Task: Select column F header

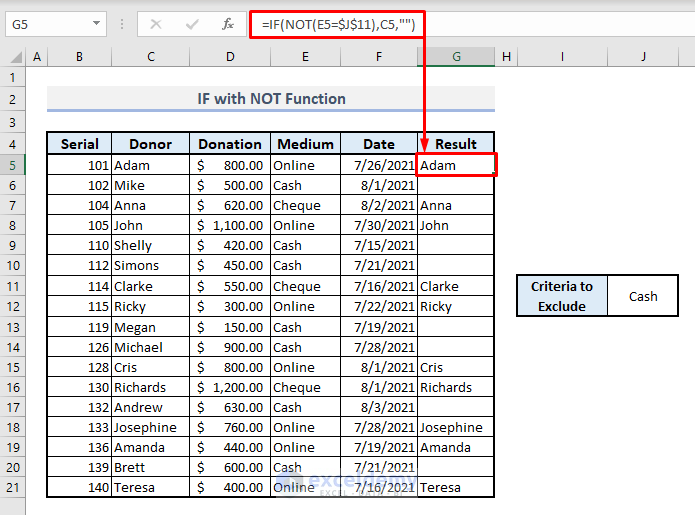Action: point(379,57)
